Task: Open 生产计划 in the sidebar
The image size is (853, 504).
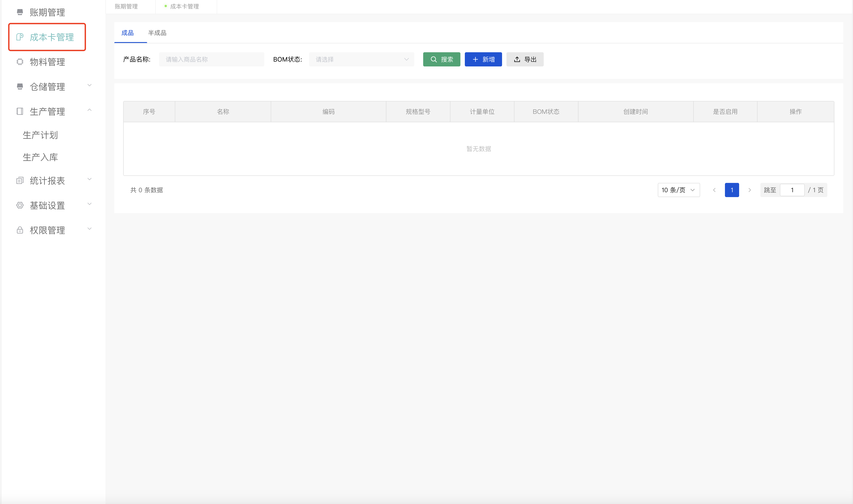Action: click(40, 135)
